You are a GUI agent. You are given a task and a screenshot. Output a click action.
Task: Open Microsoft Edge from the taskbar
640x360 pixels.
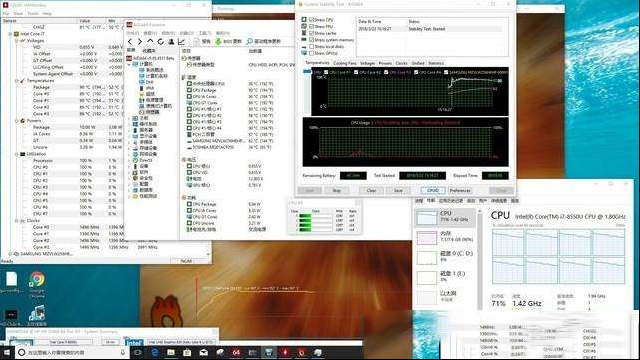click(x=155, y=352)
